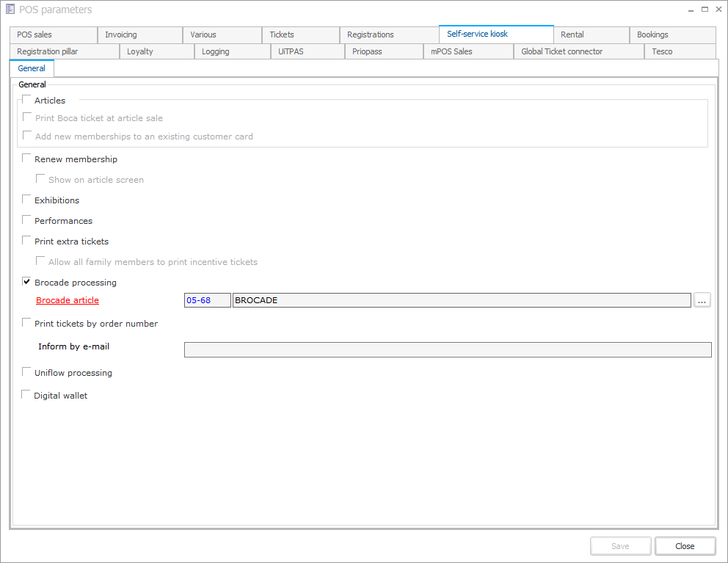This screenshot has width=728, height=563.
Task: Enable the Renew membership checkbox
Action: (27, 159)
